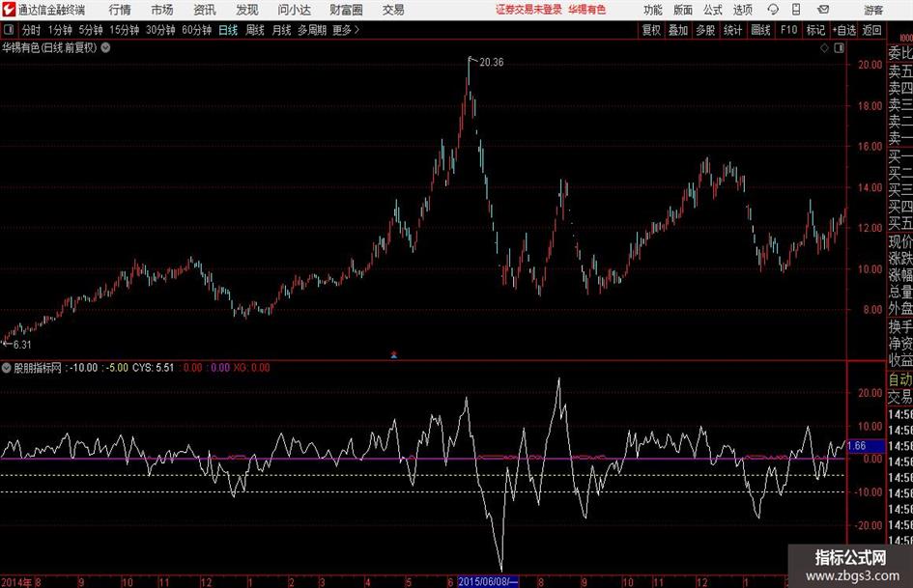Switch to the 1分钟 period tab
The width and height of the screenshot is (913, 588).
click(x=60, y=30)
